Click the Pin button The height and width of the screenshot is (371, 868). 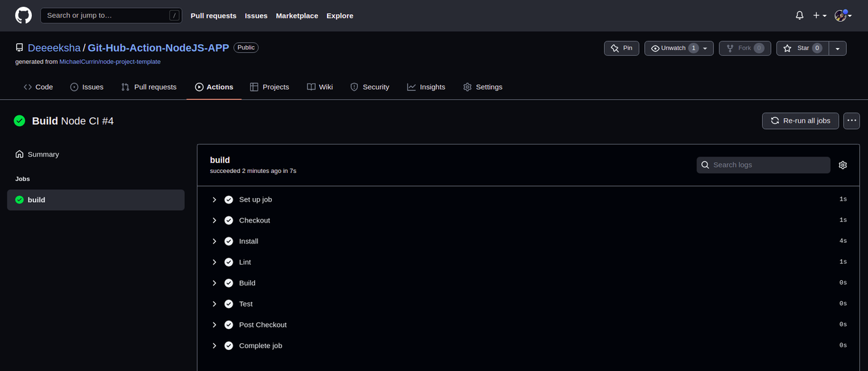tap(621, 48)
